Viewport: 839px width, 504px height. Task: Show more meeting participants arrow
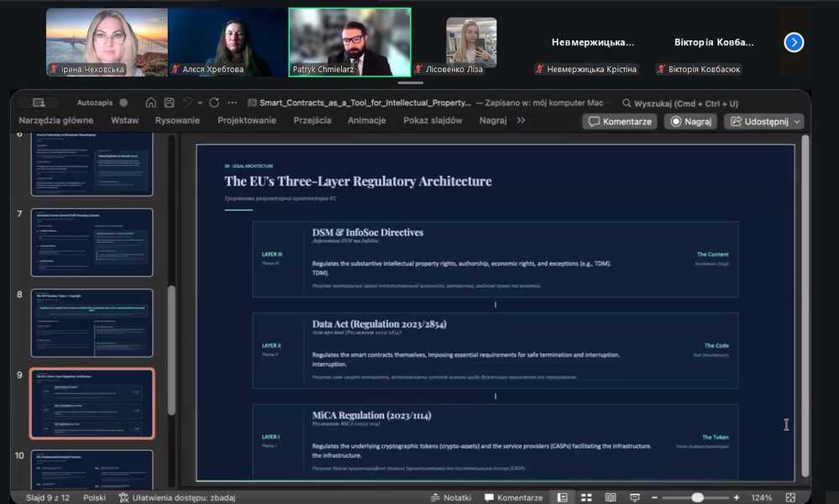pos(794,42)
